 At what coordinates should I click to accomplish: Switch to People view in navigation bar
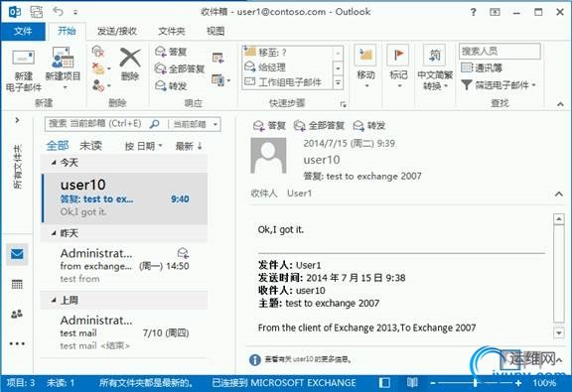17,314
